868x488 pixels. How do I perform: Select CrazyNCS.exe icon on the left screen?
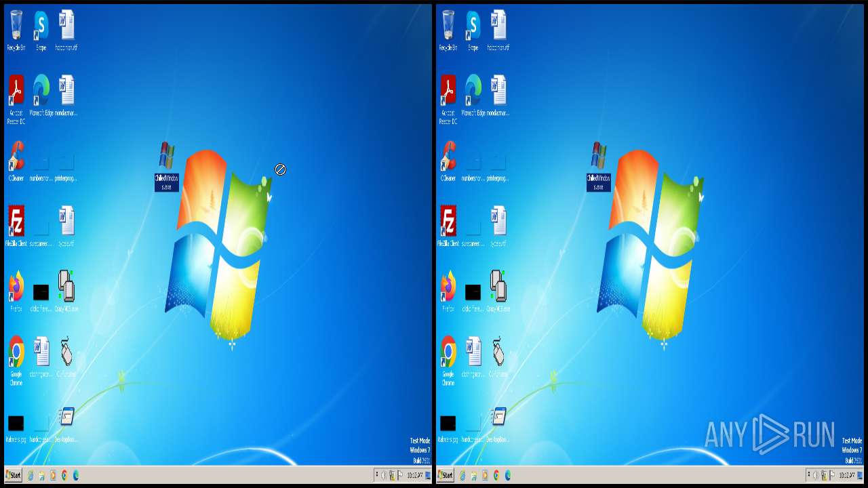[66, 291]
